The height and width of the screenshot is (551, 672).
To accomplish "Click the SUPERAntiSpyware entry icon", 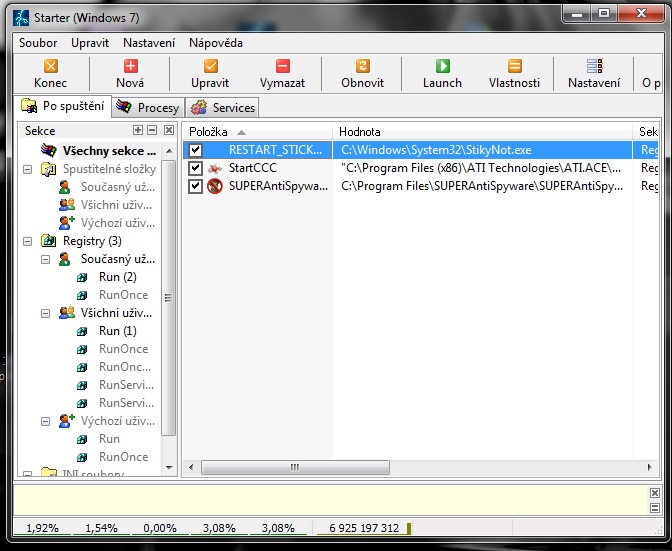I will coord(215,186).
